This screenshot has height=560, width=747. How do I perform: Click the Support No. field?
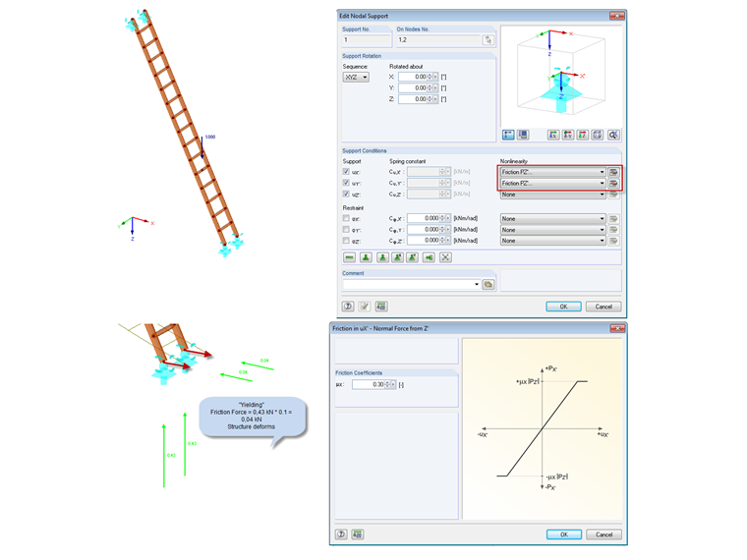click(x=367, y=40)
